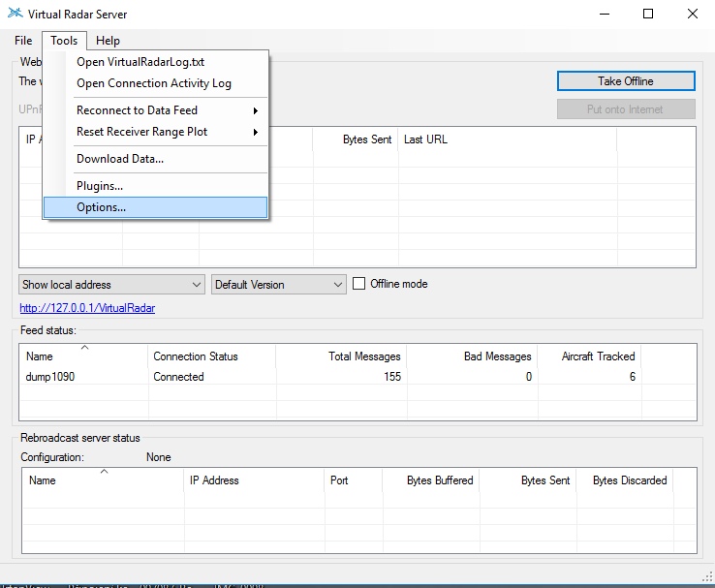
Task: Click the Bad Messages column header
Action: [472, 356]
